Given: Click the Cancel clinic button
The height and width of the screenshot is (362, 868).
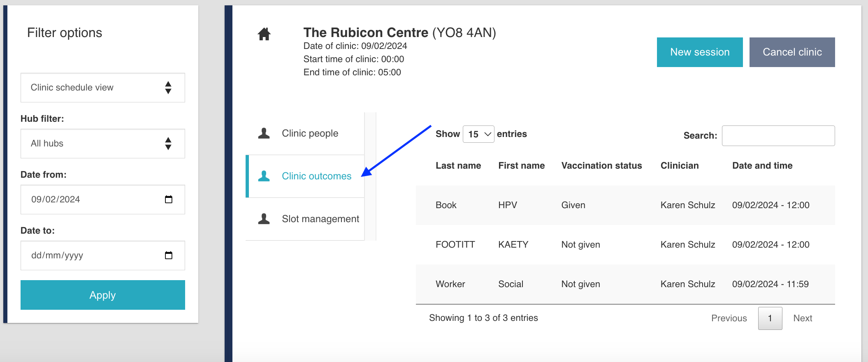Looking at the screenshot, I should 792,52.
